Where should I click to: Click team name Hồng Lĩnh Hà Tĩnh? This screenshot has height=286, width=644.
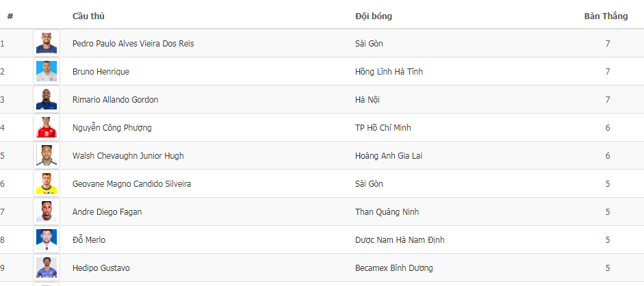(389, 71)
